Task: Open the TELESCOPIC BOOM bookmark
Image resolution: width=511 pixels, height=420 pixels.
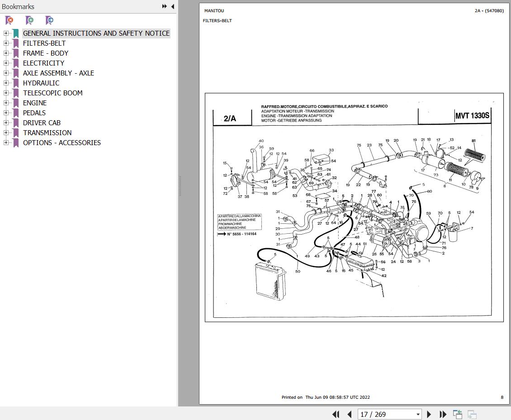Action: [53, 93]
